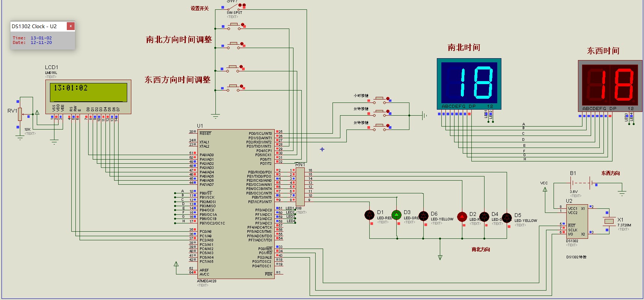
Task: Select the U1 ATMEGA128 microcontroller body
Action: 236,205
